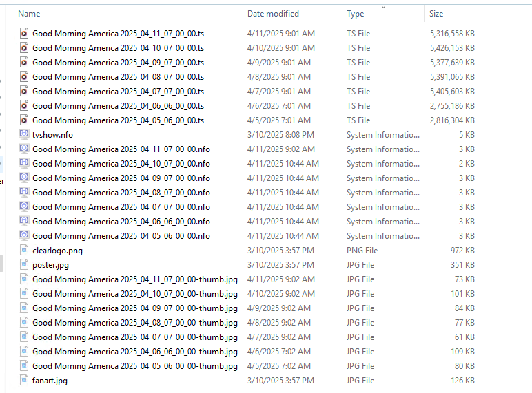The width and height of the screenshot is (532, 393).
Task: Select file Good Morning America 2025_04_10_07_00_00.ts
Action: pyautogui.click(x=118, y=48)
